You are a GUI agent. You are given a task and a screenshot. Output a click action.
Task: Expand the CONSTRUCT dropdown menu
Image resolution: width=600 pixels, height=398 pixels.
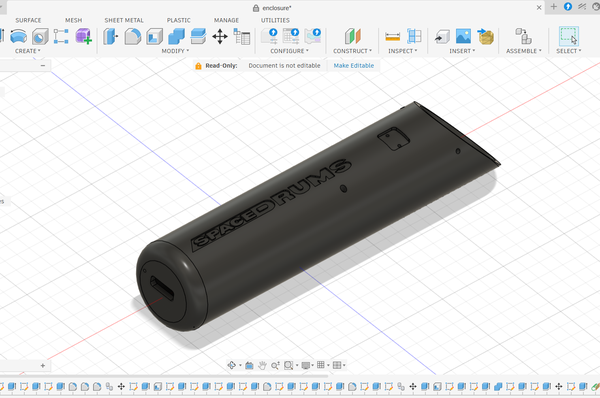(x=352, y=51)
